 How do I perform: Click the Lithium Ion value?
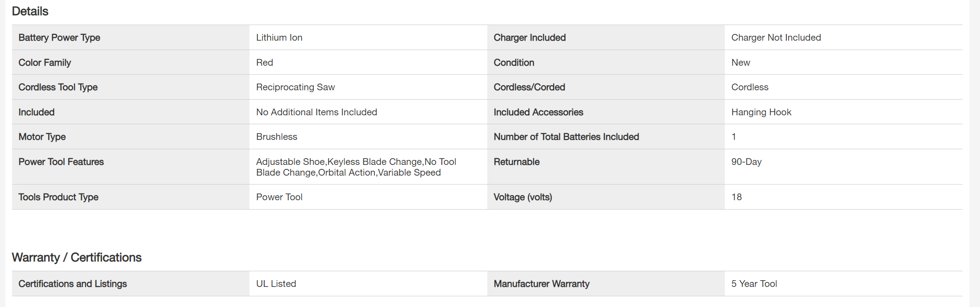click(279, 38)
